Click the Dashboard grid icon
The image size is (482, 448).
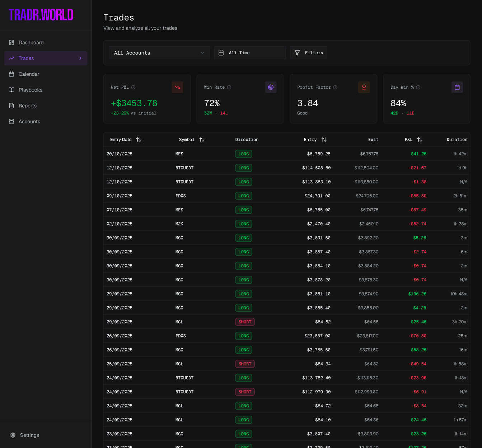pos(11,42)
